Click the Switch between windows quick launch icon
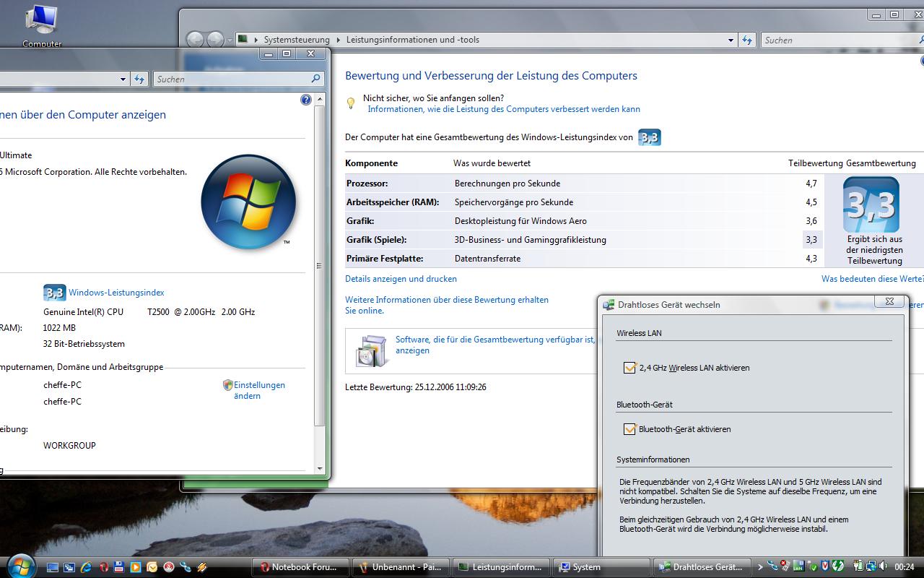The height and width of the screenshot is (578, 924). 69,567
